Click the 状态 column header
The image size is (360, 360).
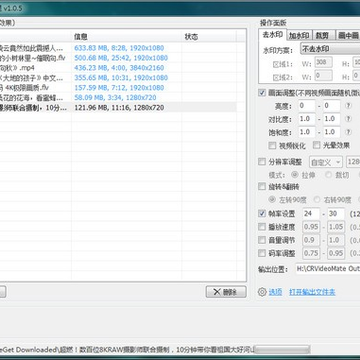pos(209,37)
